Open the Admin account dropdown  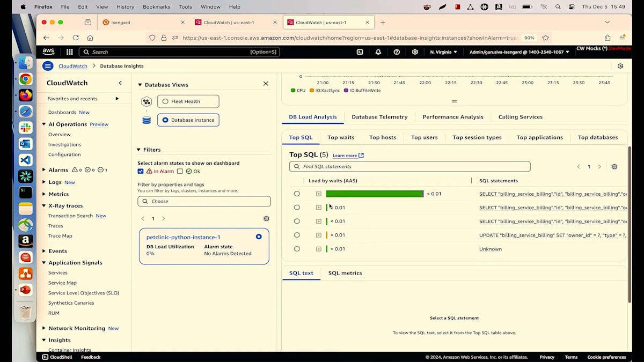tap(519, 52)
